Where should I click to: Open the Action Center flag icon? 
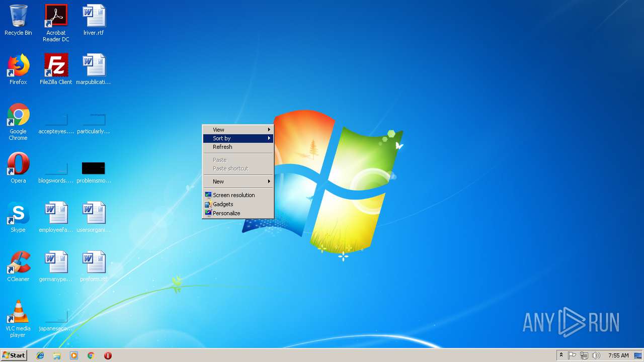[572, 355]
